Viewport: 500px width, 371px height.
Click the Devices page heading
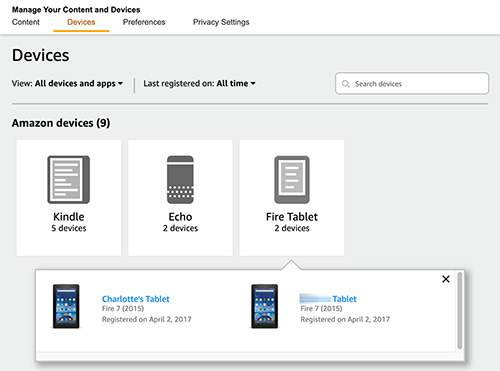click(41, 55)
